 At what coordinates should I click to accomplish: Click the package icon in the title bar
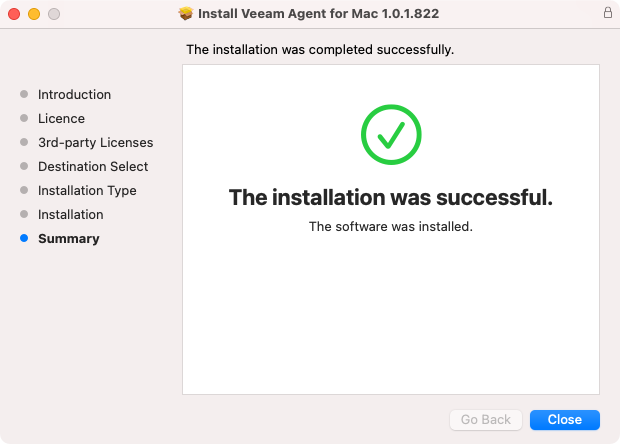[x=185, y=14]
